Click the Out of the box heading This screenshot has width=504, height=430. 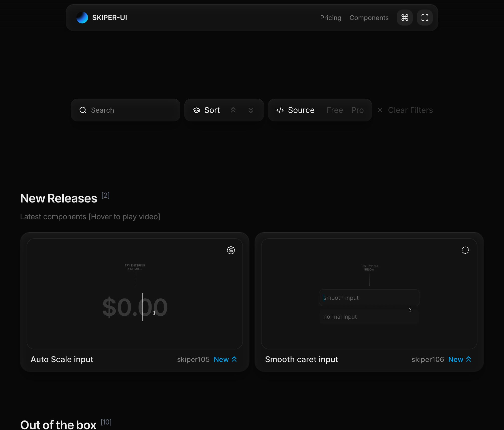click(58, 425)
